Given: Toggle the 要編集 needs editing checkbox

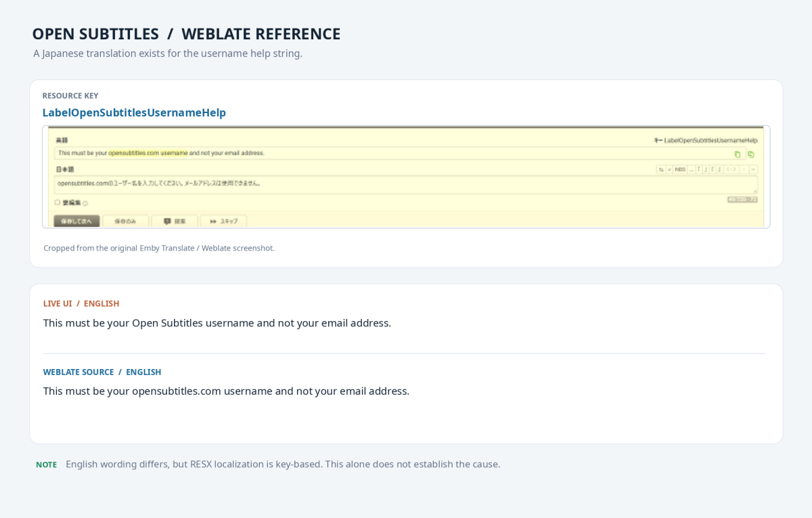Looking at the screenshot, I should [58, 202].
